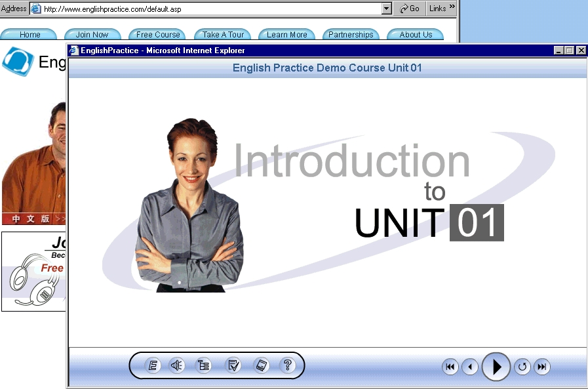The width and height of the screenshot is (588, 389).
Task: Click the speaker audio icon
Action: [177, 366]
